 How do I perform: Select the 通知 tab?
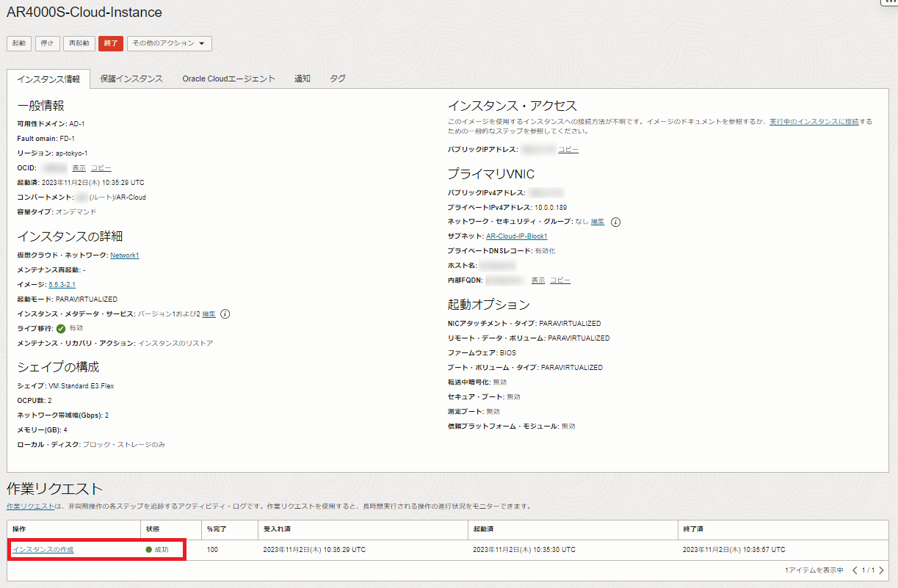tap(302, 79)
